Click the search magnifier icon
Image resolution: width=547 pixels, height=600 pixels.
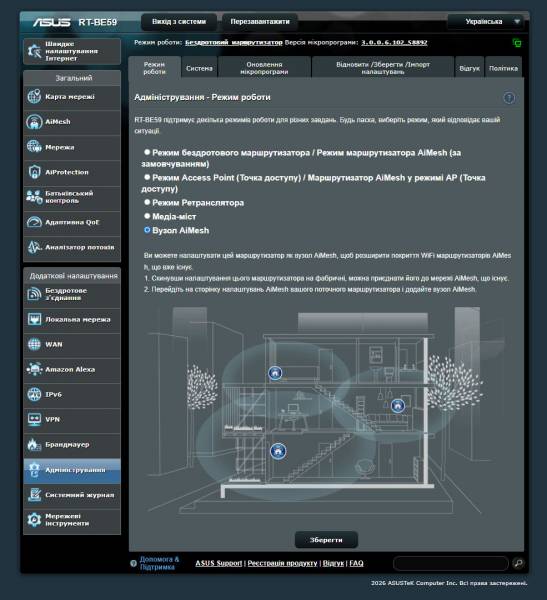click(x=518, y=563)
